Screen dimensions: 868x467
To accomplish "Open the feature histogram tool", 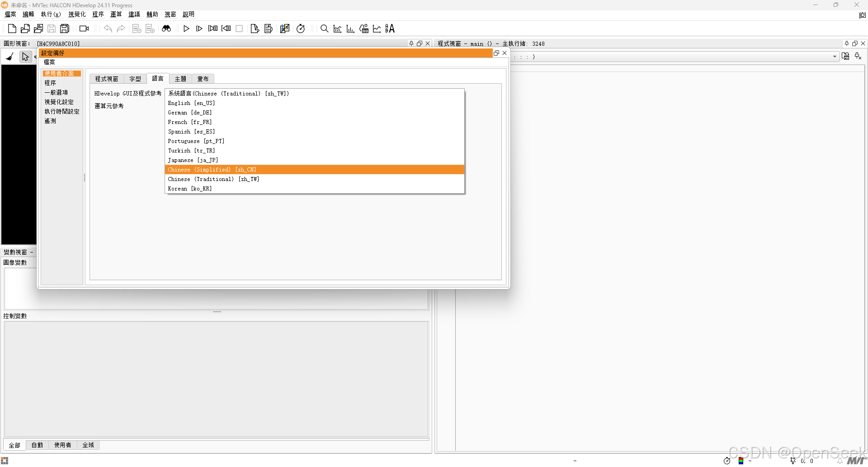I will tap(350, 29).
